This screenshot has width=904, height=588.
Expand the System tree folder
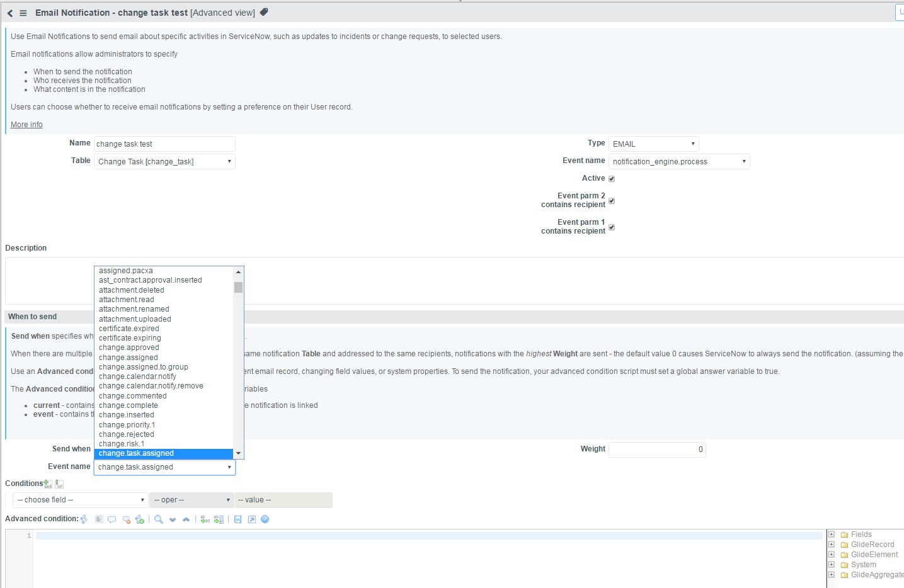832,565
